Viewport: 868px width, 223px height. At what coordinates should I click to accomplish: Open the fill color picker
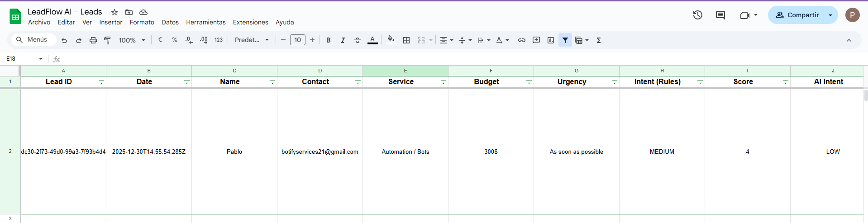point(391,40)
